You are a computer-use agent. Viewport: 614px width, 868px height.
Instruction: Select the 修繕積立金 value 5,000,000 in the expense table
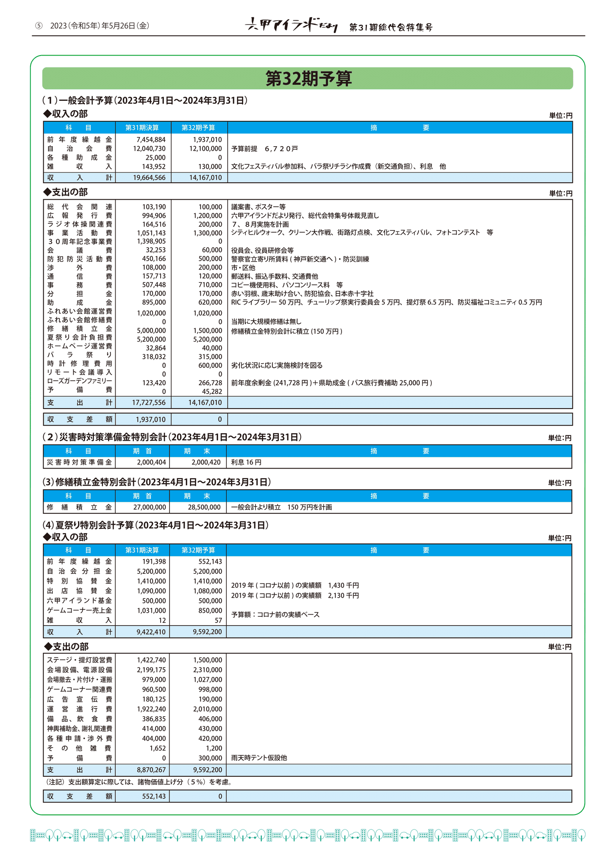coord(151,331)
